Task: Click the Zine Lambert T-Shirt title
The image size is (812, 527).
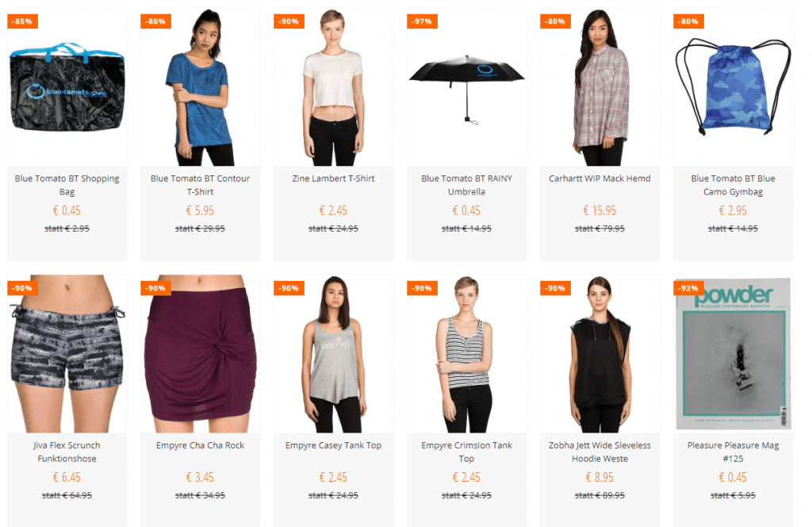Action: click(333, 179)
